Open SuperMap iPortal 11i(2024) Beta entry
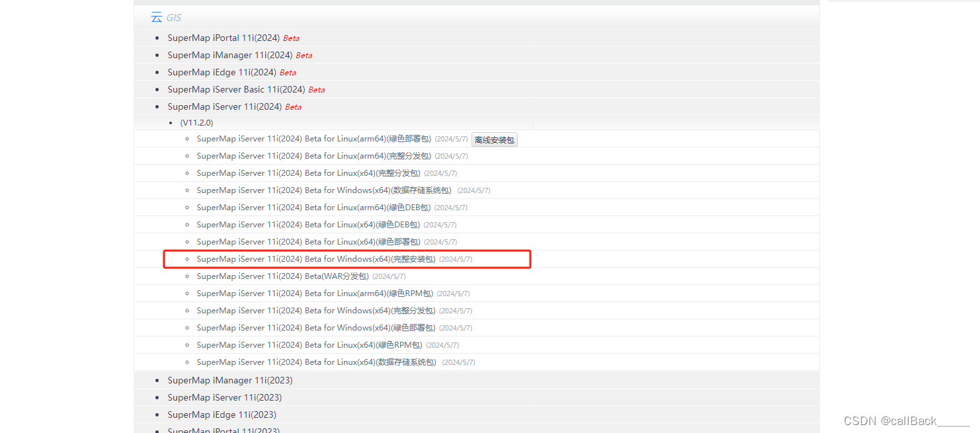 (x=233, y=38)
